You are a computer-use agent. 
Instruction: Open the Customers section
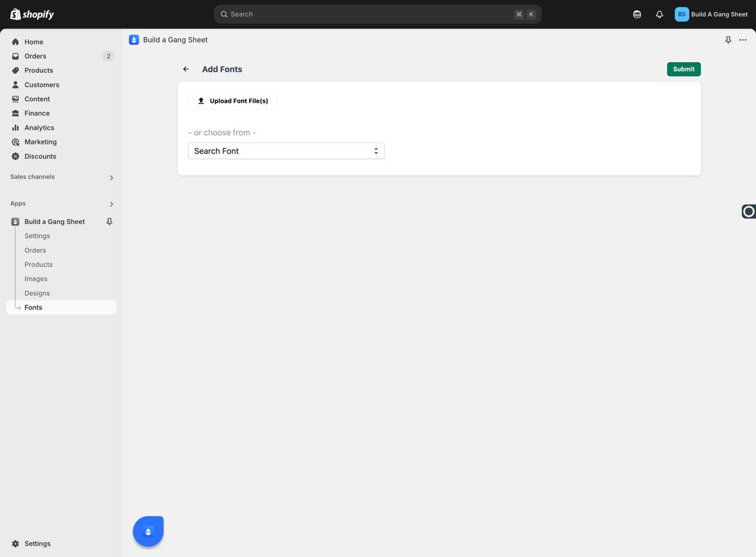pyautogui.click(x=61, y=85)
